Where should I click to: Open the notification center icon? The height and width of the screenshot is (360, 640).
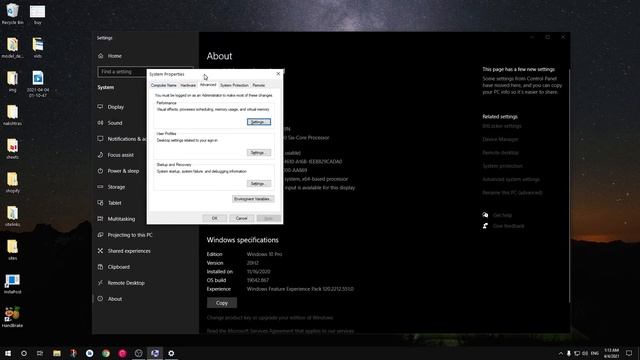tap(629, 353)
